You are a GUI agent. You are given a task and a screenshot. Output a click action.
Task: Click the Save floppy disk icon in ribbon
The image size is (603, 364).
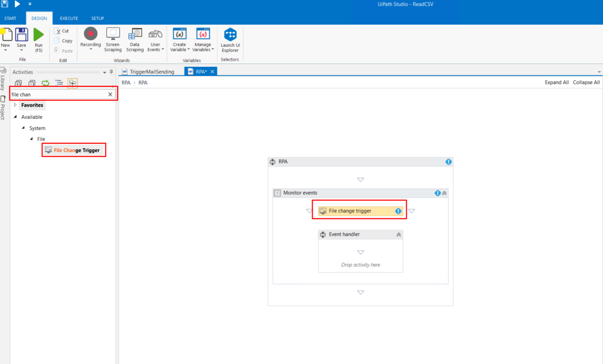21,35
